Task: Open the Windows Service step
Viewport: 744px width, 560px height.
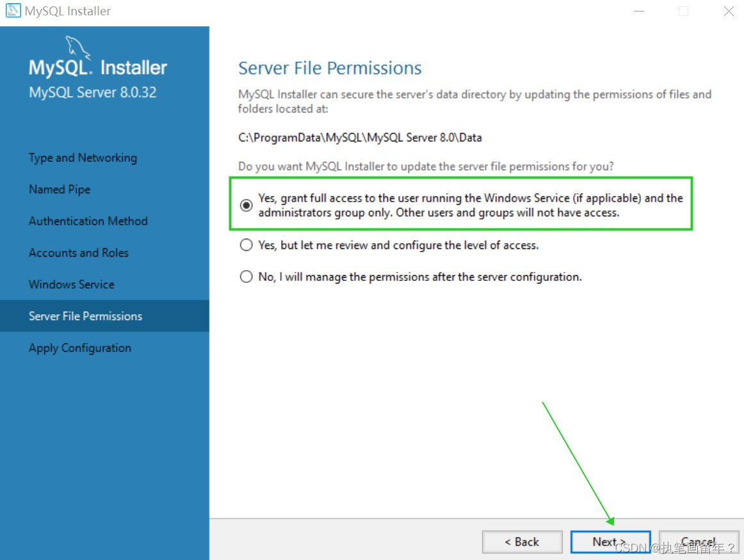Action: click(x=72, y=285)
